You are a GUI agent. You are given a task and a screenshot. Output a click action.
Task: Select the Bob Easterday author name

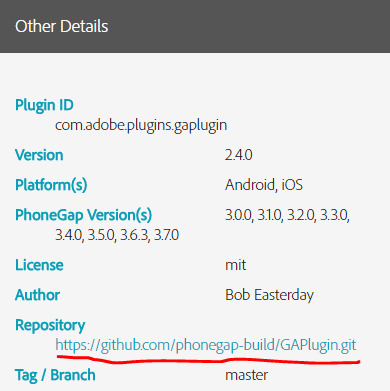(269, 295)
